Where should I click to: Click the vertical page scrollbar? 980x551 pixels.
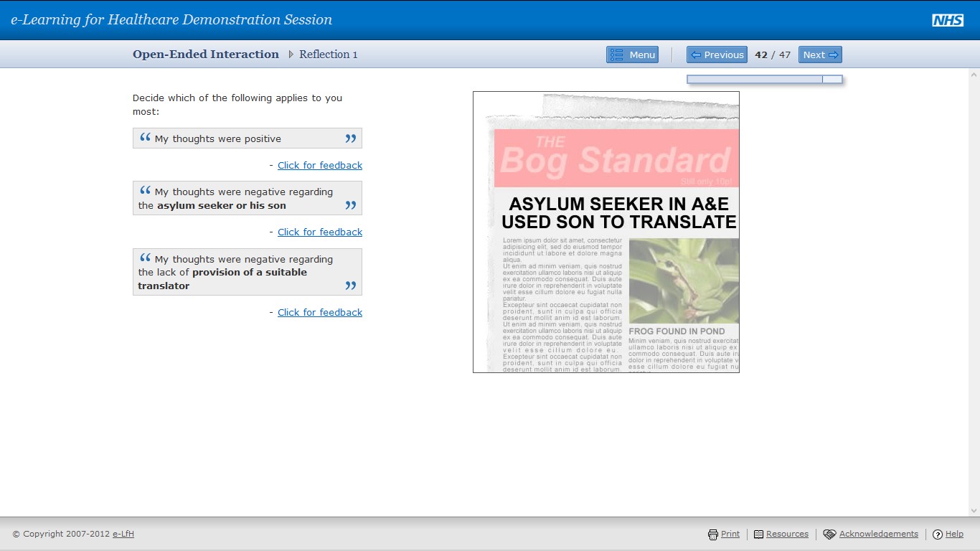(x=974, y=287)
